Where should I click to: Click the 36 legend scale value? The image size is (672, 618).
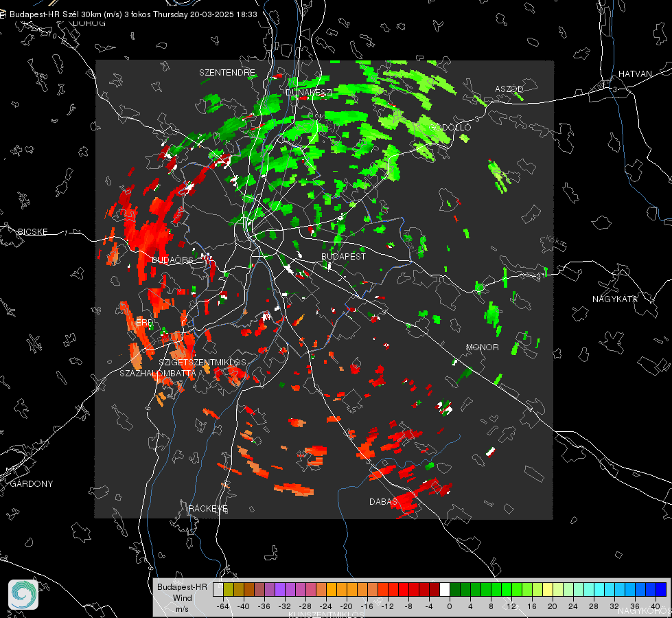click(635, 606)
